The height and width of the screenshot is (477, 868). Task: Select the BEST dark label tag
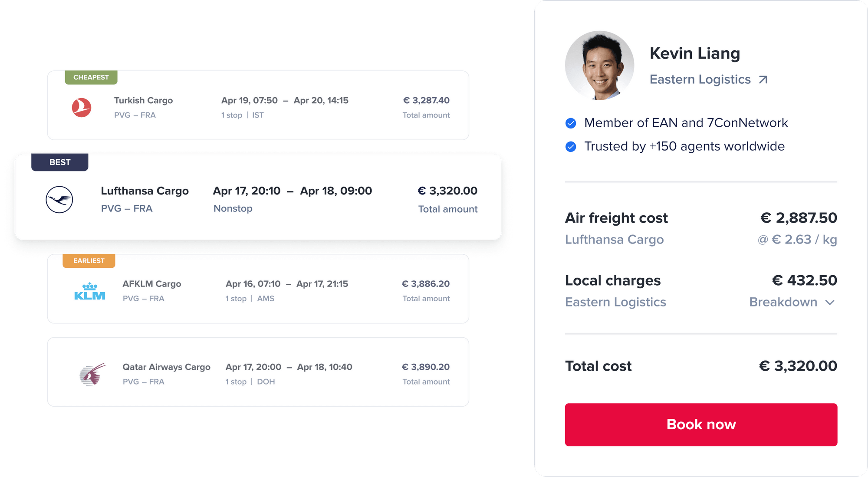click(x=60, y=162)
